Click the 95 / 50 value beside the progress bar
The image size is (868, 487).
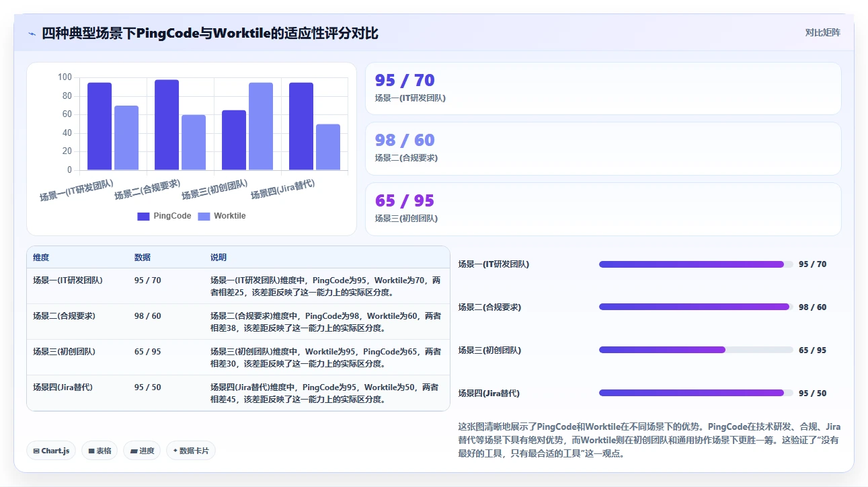[813, 394]
